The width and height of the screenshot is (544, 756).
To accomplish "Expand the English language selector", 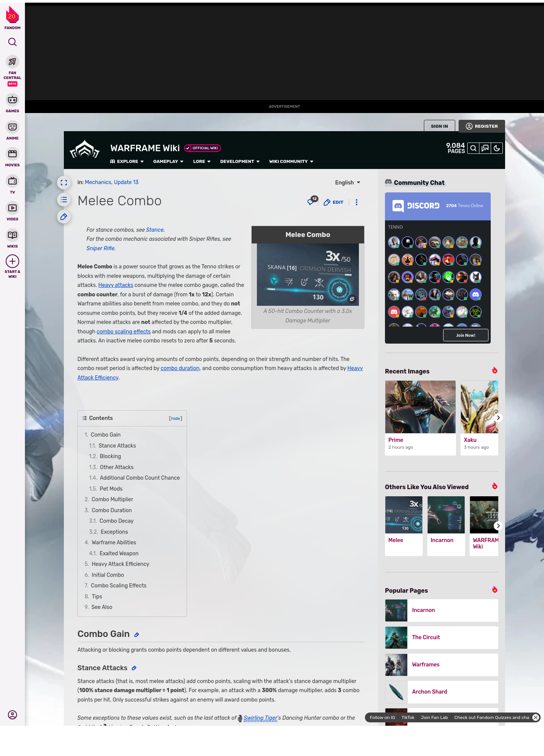I will tap(348, 183).
